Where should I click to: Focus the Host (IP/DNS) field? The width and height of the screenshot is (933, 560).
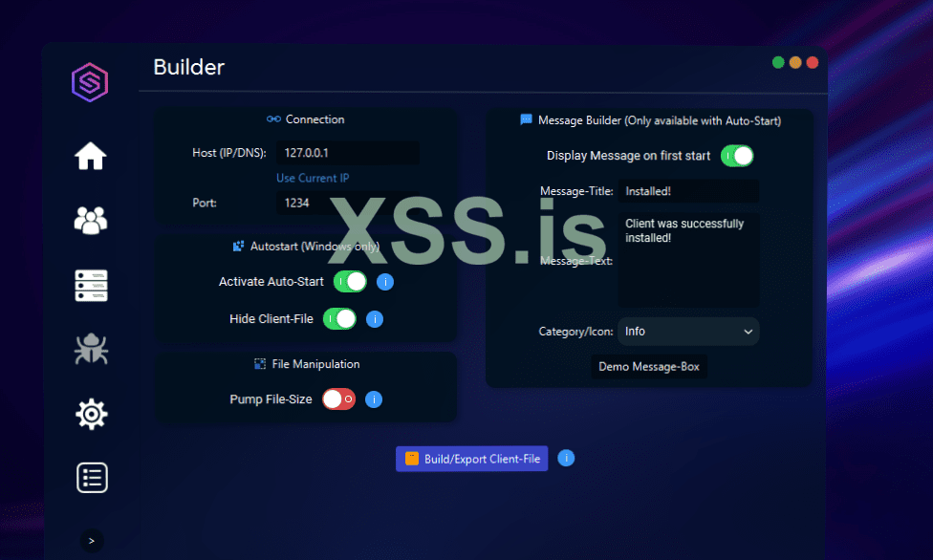click(x=348, y=153)
